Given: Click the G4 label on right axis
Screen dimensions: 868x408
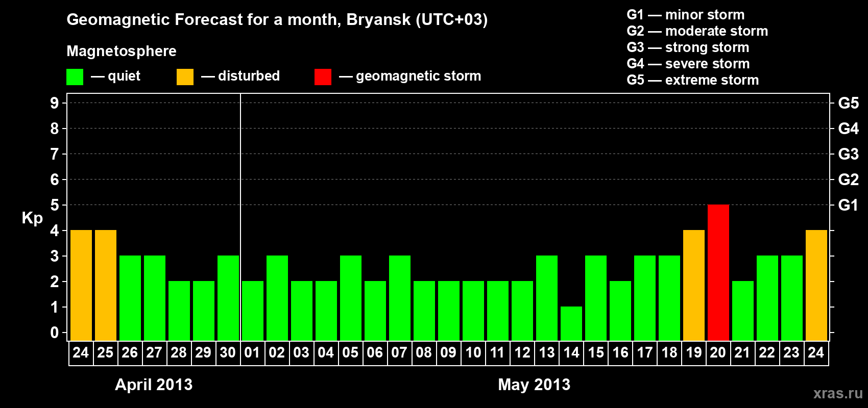Looking at the screenshot, I should coord(849,129).
